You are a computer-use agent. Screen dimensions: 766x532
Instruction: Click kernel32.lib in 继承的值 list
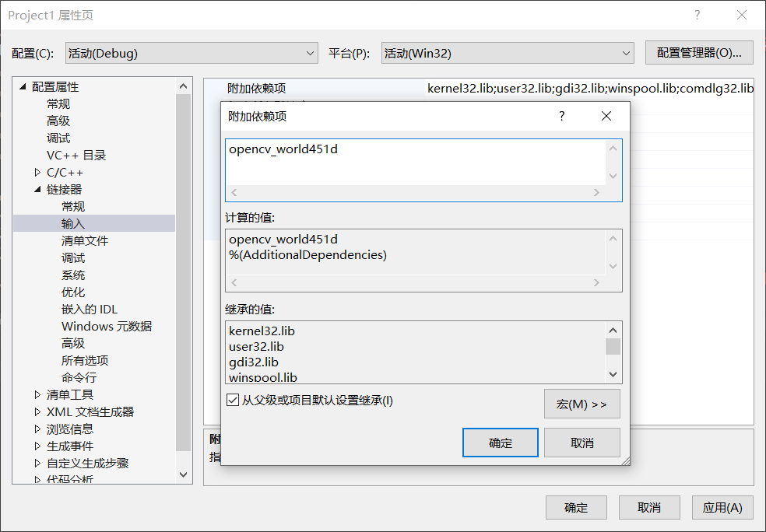(x=262, y=331)
